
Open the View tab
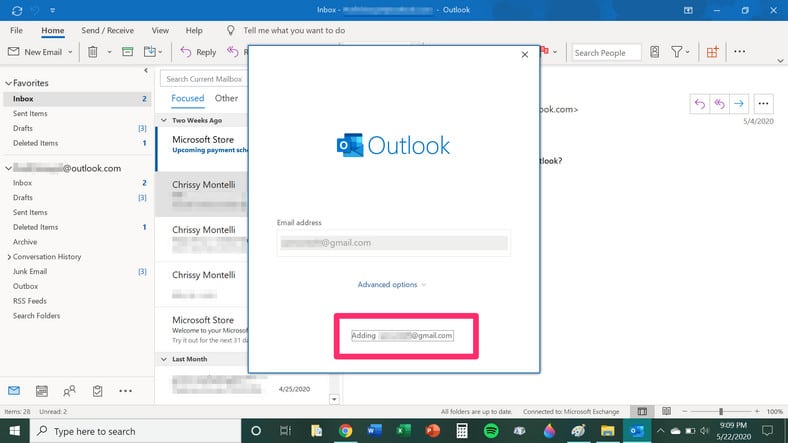click(x=160, y=30)
